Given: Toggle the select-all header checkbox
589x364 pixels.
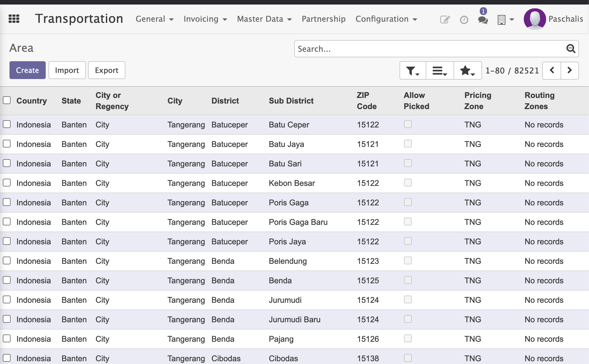Looking at the screenshot, I should coord(7,100).
